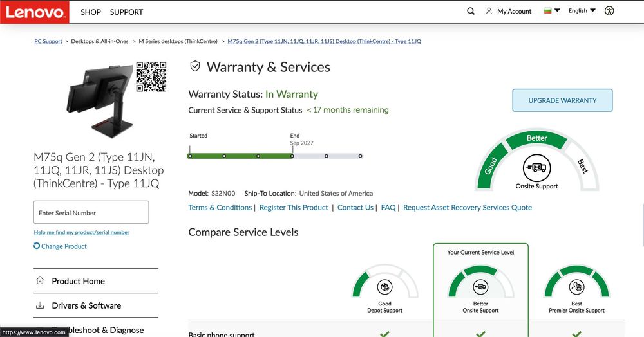Click the 'United States of America' ship-to text
This screenshot has height=337, width=644.
(x=336, y=193)
